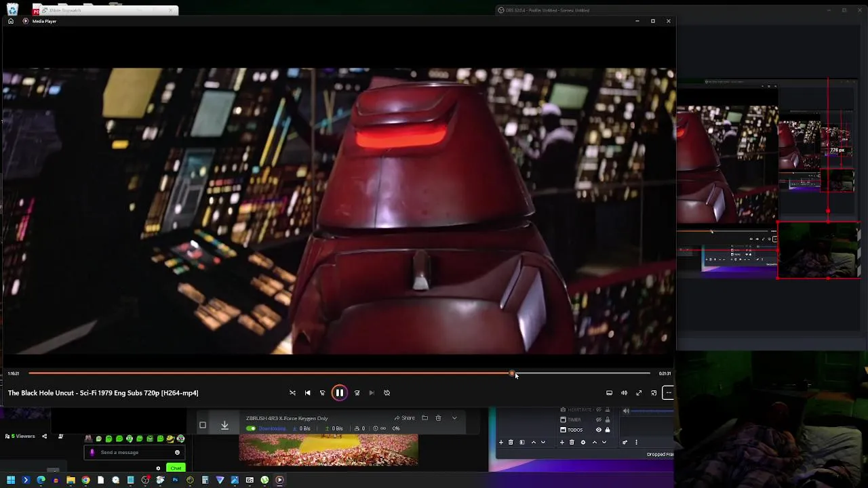Screen dimensions: 868x488
Task: Click the Send a message input field
Action: [x=134, y=452]
